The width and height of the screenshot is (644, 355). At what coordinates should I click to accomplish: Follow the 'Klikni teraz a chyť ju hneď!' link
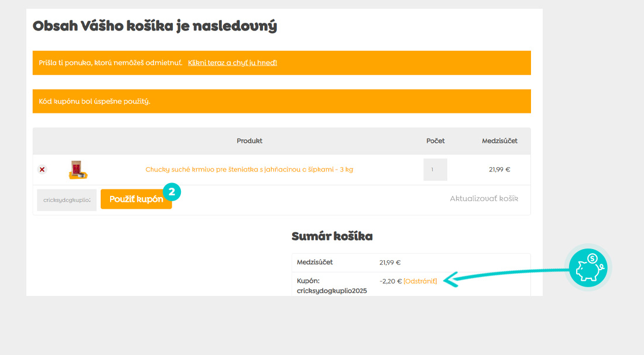pyautogui.click(x=232, y=63)
